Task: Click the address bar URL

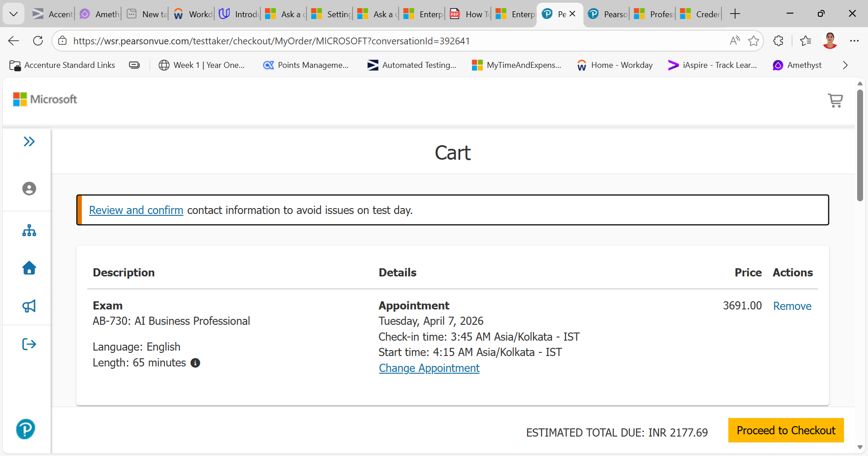Action: coord(271,41)
